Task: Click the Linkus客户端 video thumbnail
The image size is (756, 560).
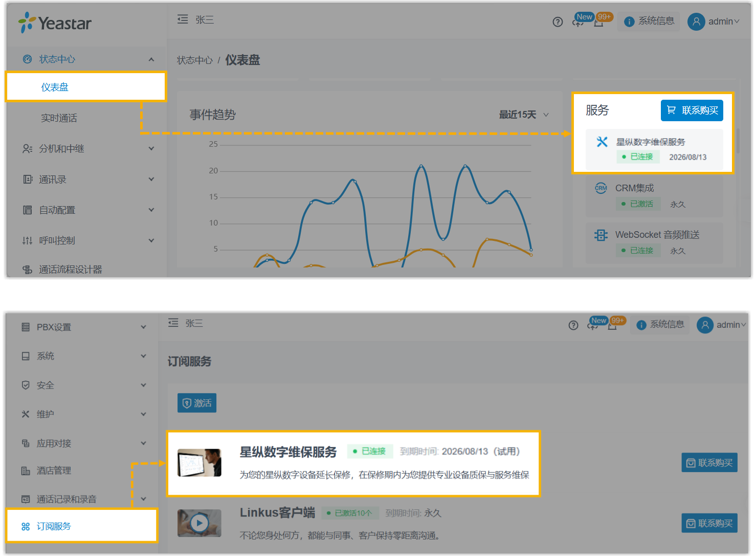Action: [199, 523]
